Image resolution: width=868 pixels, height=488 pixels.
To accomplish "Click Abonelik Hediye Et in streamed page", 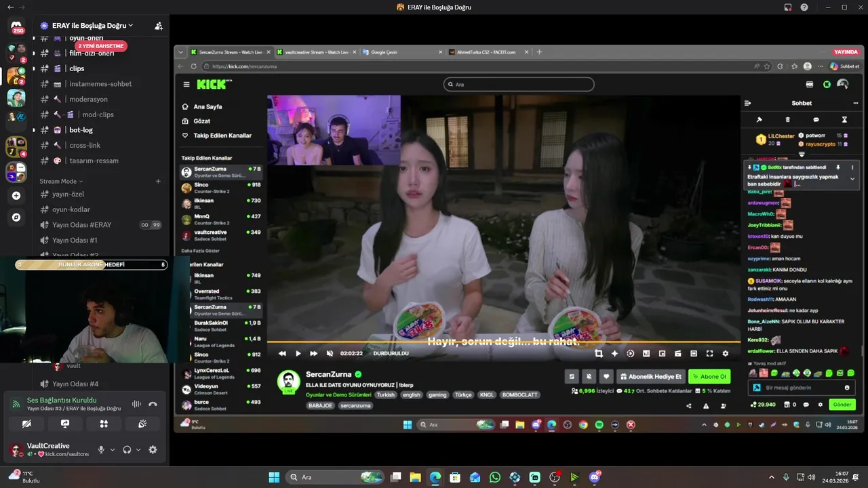I will (651, 376).
